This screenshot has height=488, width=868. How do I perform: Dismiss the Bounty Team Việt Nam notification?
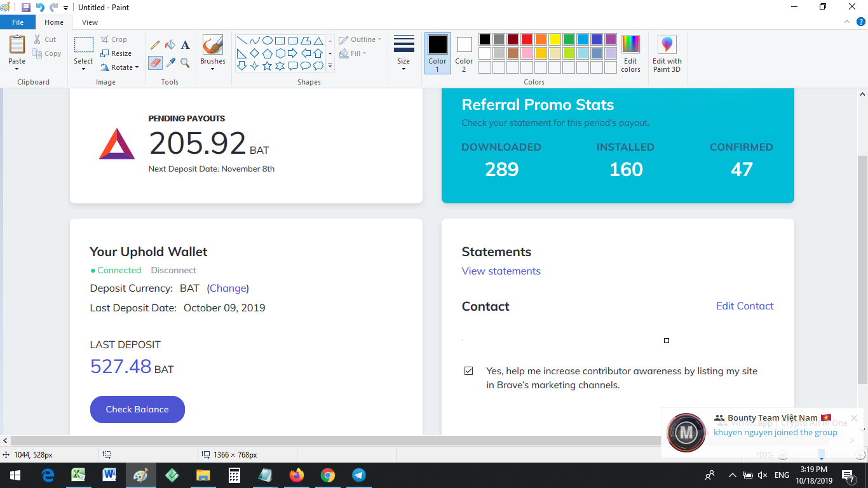click(x=854, y=418)
